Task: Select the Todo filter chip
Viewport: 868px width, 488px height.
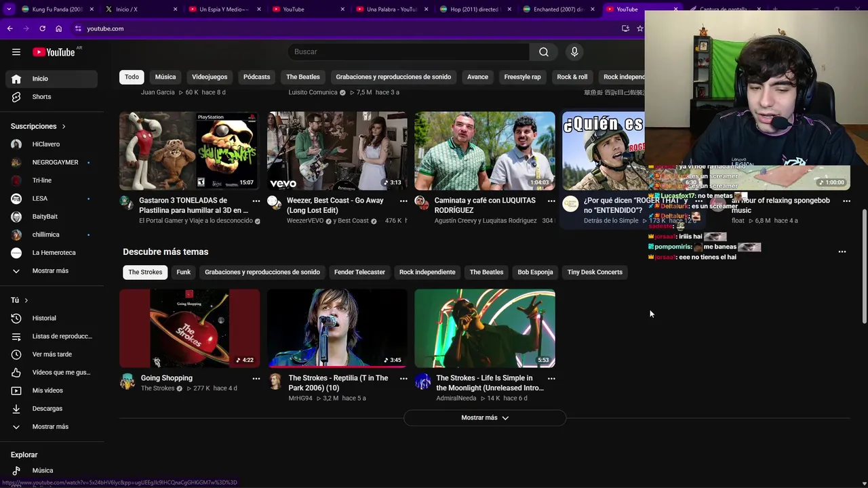Action: point(132,77)
